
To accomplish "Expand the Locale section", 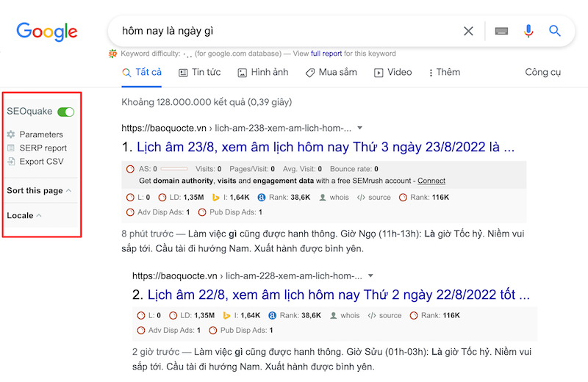I will (24, 215).
